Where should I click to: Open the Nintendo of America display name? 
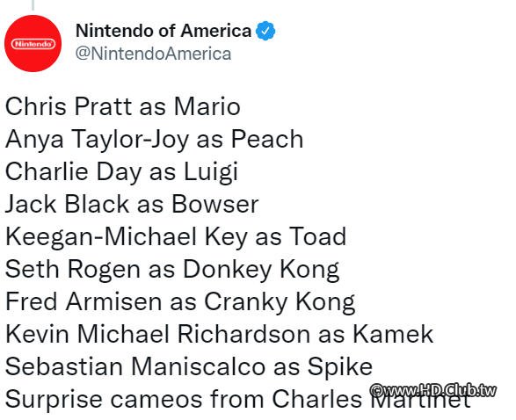(164, 31)
